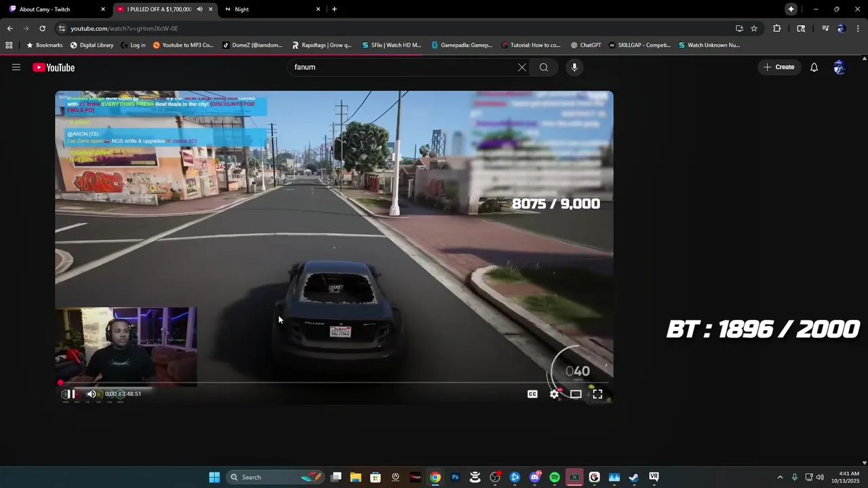Open the VR app from taskbar
Viewport: 868px width, 488px height.
point(654,477)
